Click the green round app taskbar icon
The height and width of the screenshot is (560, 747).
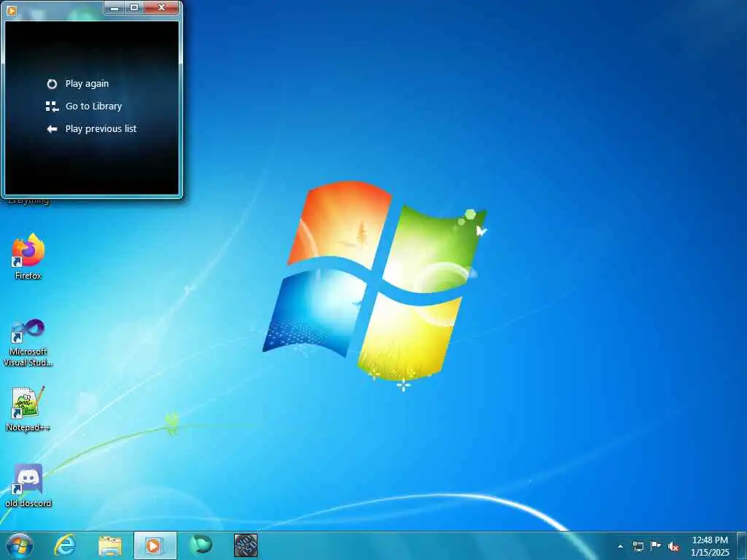click(201, 545)
